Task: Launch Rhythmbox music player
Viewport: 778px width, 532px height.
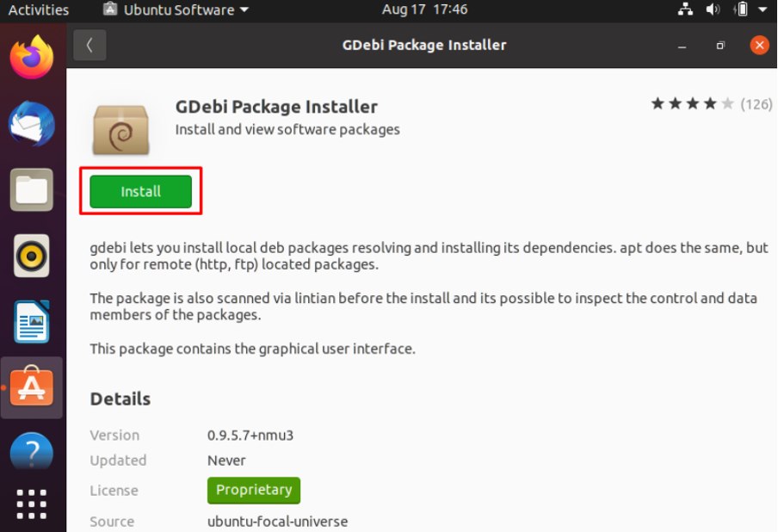Action: click(x=32, y=256)
